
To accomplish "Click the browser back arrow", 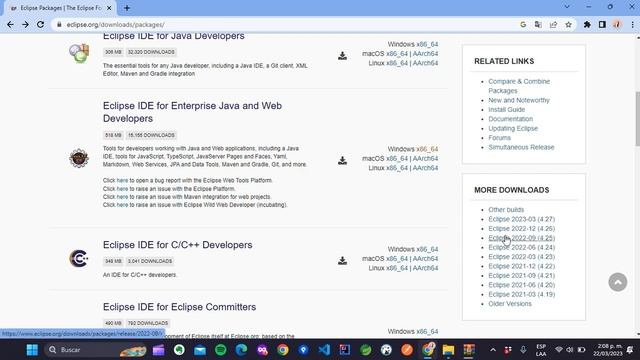I will [10, 24].
